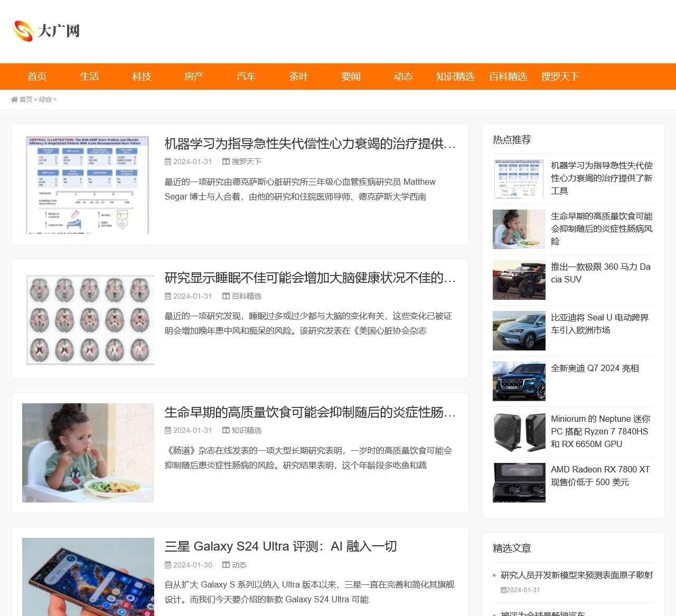The image size is (676, 616).
Task: Open sidebar link 比亚迪将 Seal U 电动跨界车
Action: (600, 324)
